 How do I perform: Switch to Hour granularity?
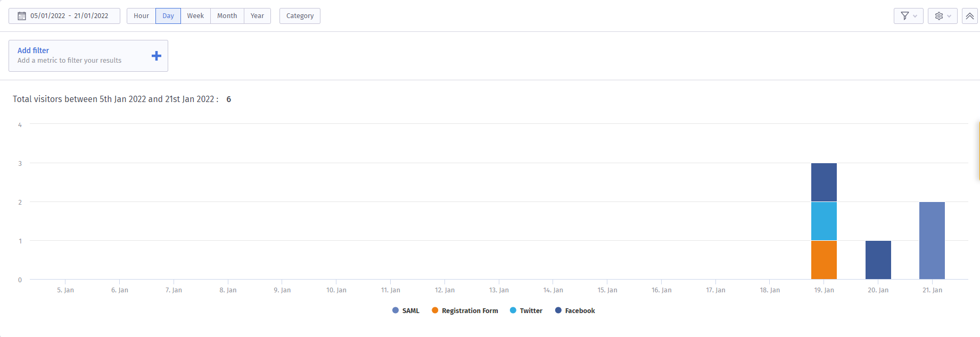pyautogui.click(x=141, y=16)
